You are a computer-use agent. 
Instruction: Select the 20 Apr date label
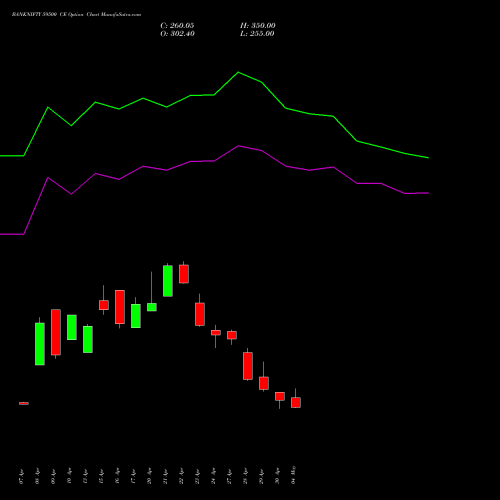coord(150,477)
